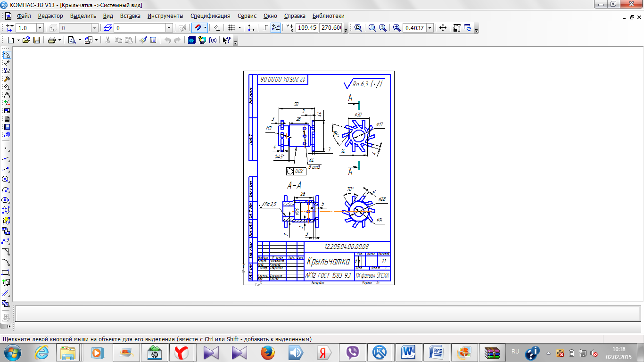644x362 pixels.
Task: Expand the layer number dropdown
Action: [169, 28]
